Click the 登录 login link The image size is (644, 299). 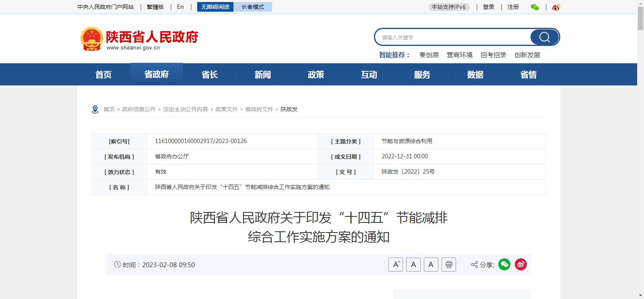tap(489, 7)
